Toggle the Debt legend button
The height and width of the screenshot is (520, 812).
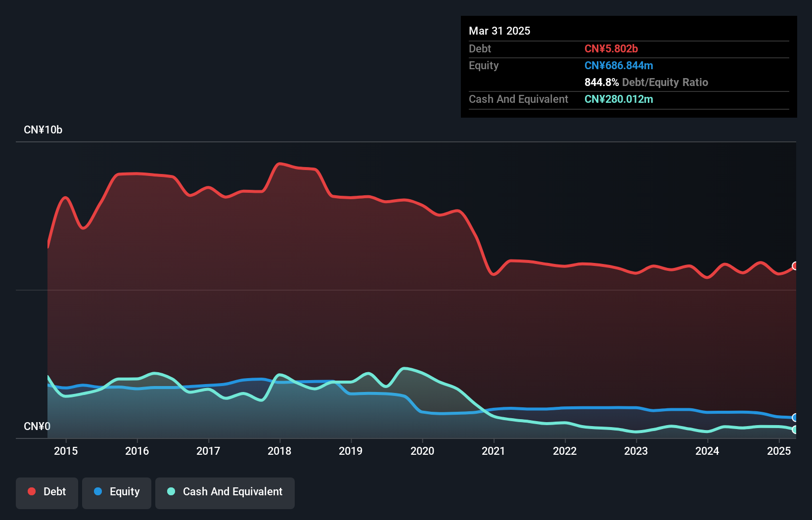coord(47,493)
